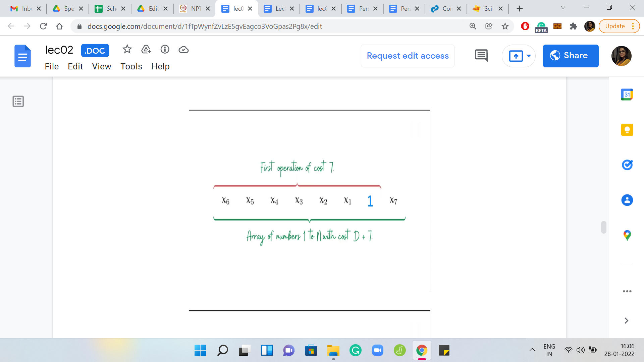The height and width of the screenshot is (362, 644).
Task: Click the cloud document status icon
Action: (x=183, y=50)
